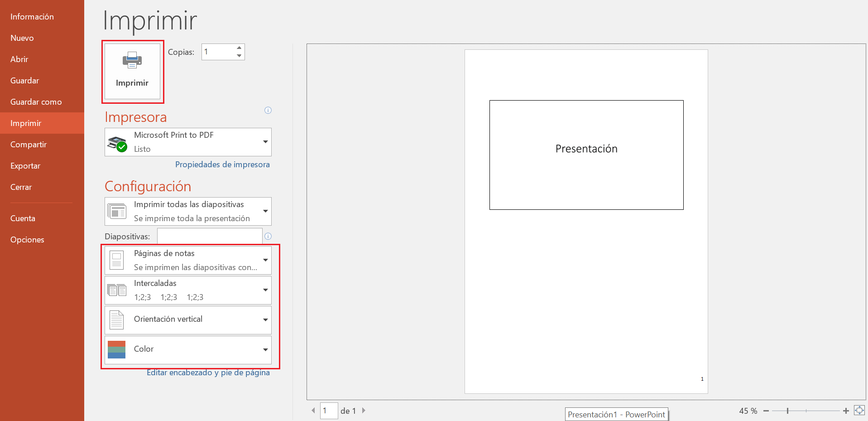Select Nuevo in the sidebar
Image resolution: width=868 pixels, height=421 pixels.
(42, 38)
